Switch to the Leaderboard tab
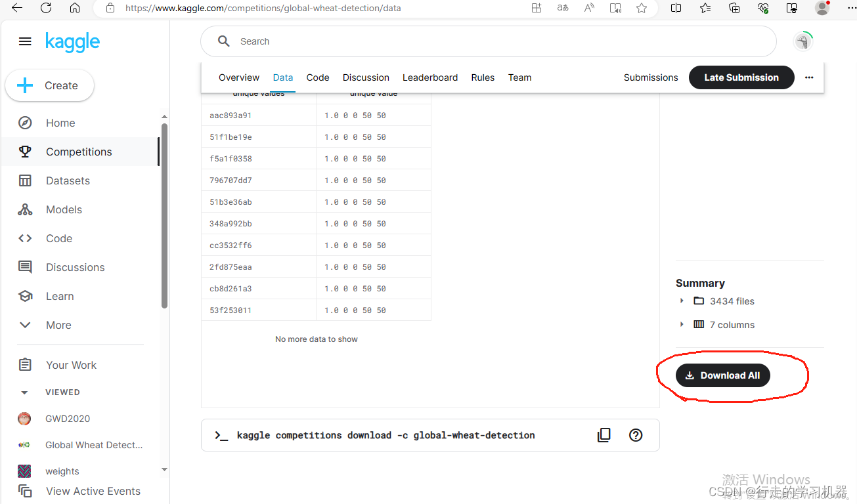Image resolution: width=857 pixels, height=504 pixels. [x=429, y=77]
